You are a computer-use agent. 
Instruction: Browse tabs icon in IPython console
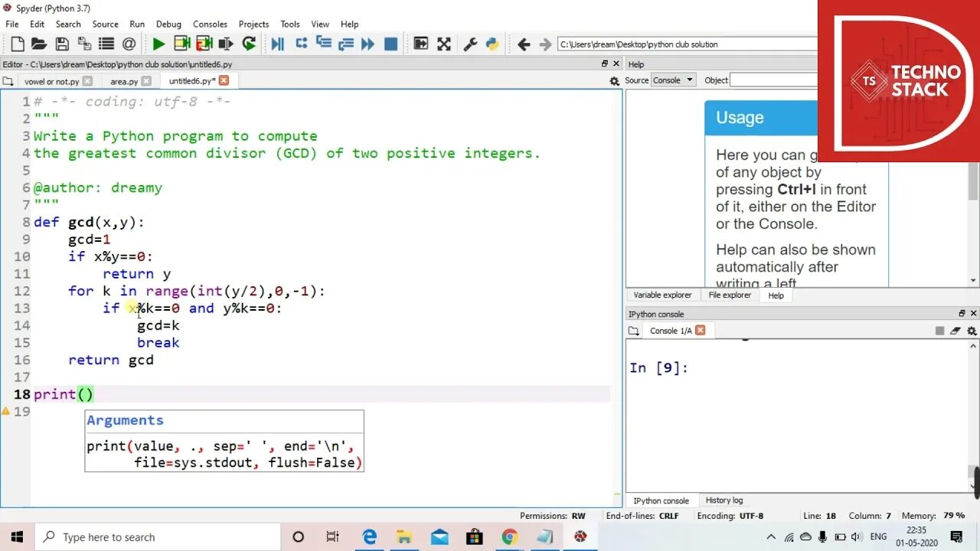point(633,331)
